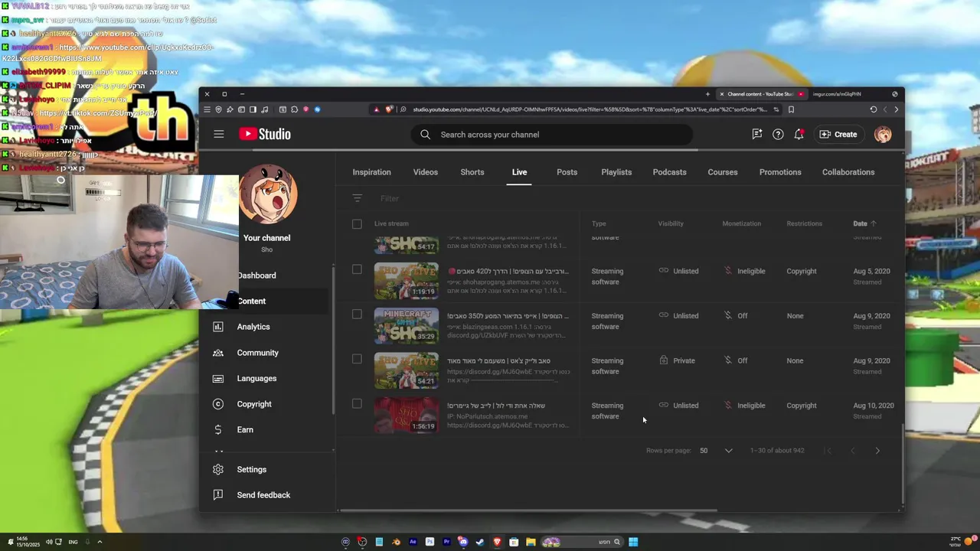
Task: Open the YouTube Studio hamburger menu
Action: tap(219, 134)
